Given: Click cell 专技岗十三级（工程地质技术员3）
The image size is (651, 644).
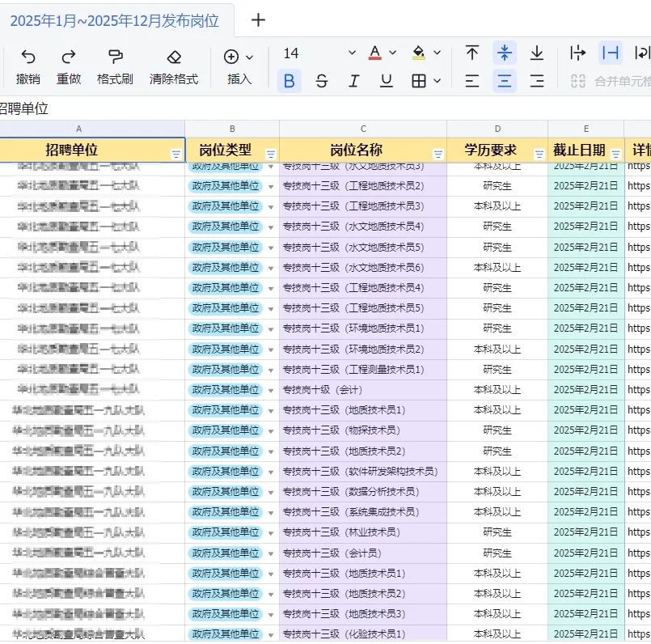Looking at the screenshot, I should tap(363, 206).
